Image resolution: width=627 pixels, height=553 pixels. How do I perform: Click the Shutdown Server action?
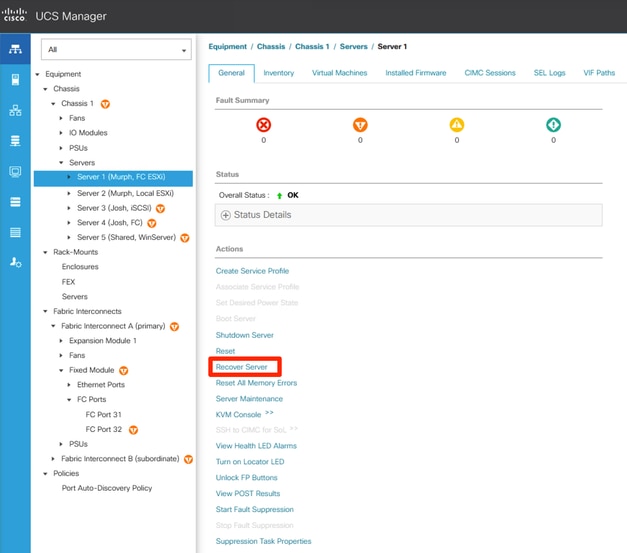(x=245, y=335)
